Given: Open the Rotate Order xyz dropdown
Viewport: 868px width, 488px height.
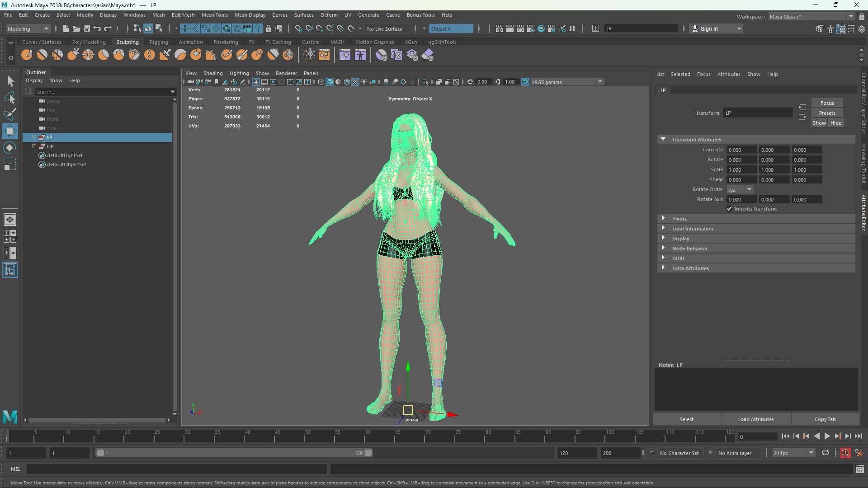Looking at the screenshot, I should 740,189.
